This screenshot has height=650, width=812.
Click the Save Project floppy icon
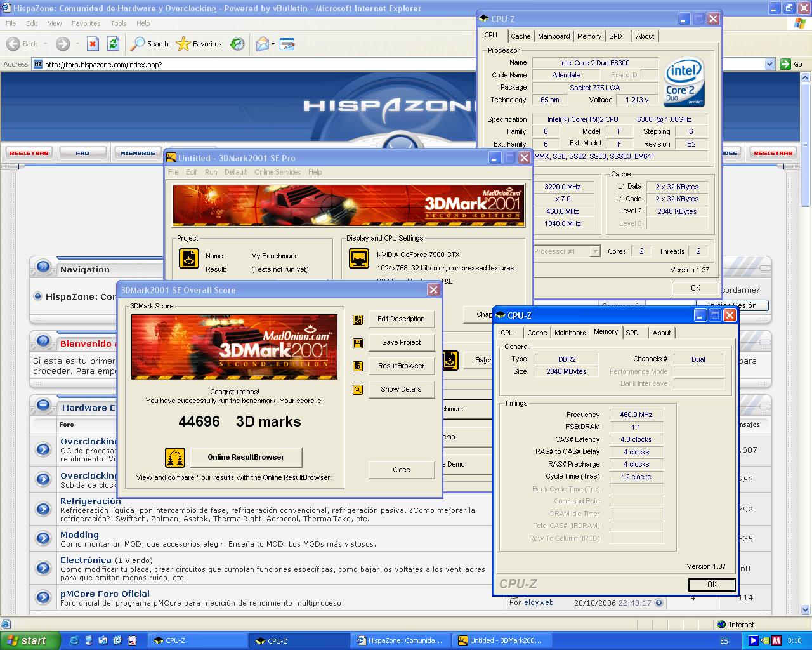coord(358,343)
